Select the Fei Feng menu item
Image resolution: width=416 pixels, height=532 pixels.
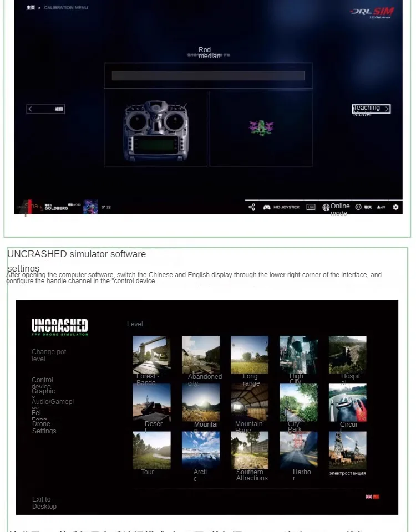point(39,415)
